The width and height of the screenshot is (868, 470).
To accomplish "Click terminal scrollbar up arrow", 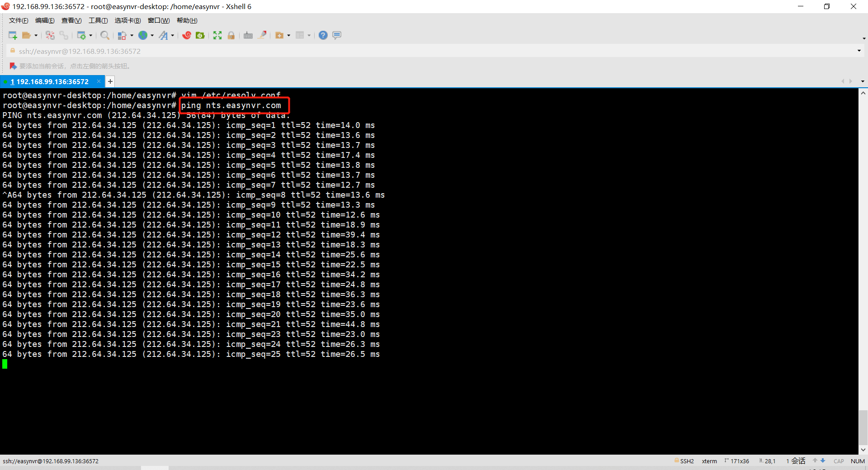I will [863, 93].
